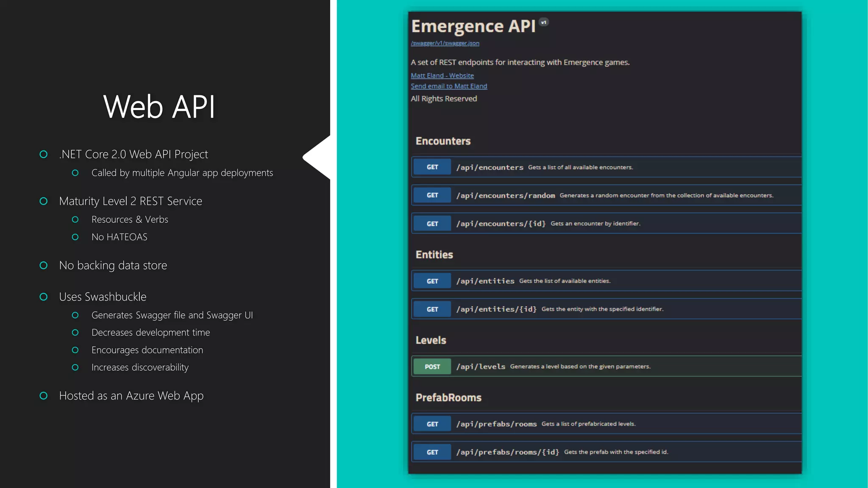Expand the /api/encounters endpoint path
This screenshot has height=488, width=868.
pyautogui.click(x=490, y=167)
